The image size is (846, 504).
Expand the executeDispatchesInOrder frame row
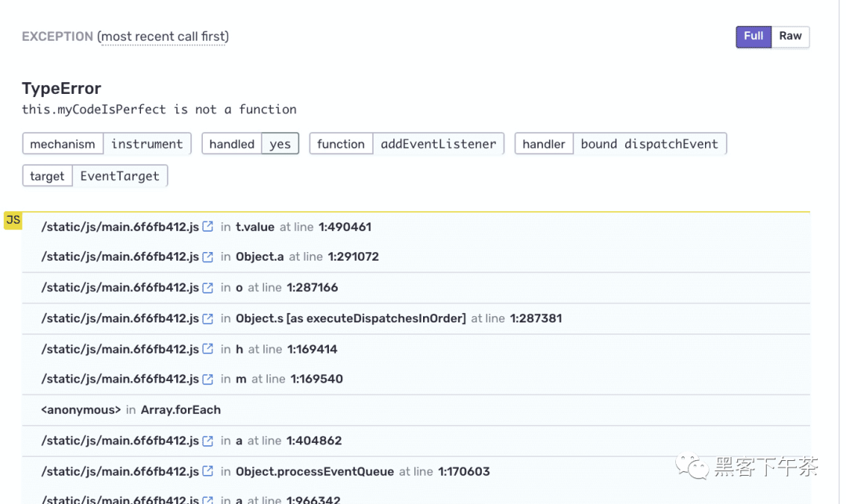point(416,319)
